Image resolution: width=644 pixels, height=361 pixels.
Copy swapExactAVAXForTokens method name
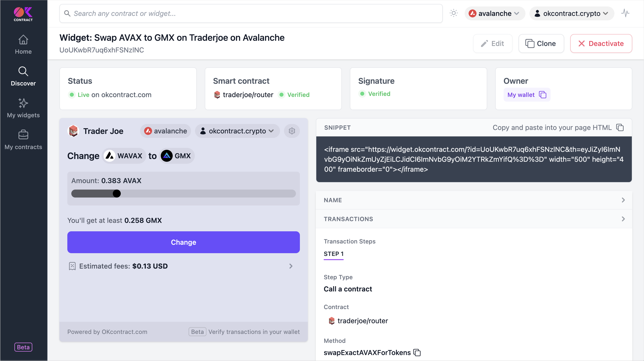click(417, 353)
